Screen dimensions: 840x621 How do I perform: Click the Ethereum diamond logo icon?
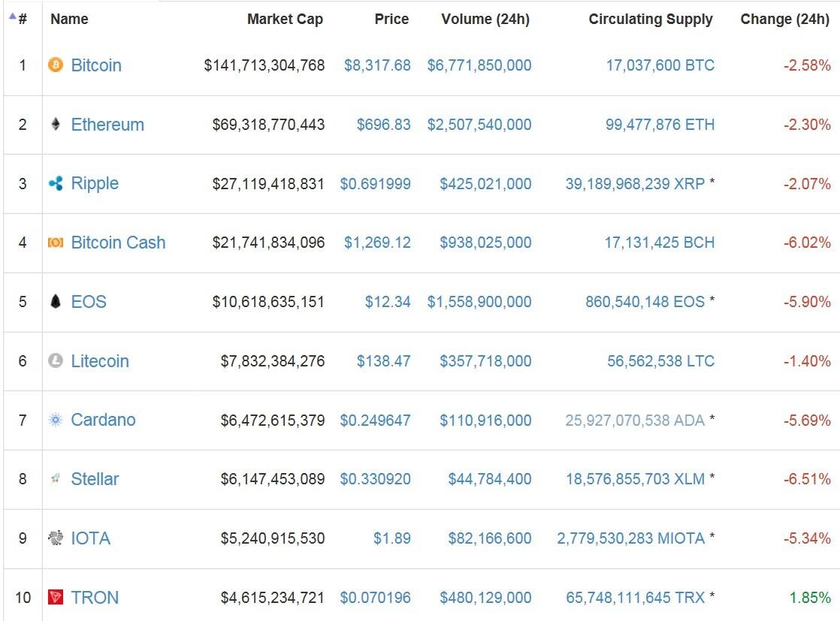pos(56,125)
